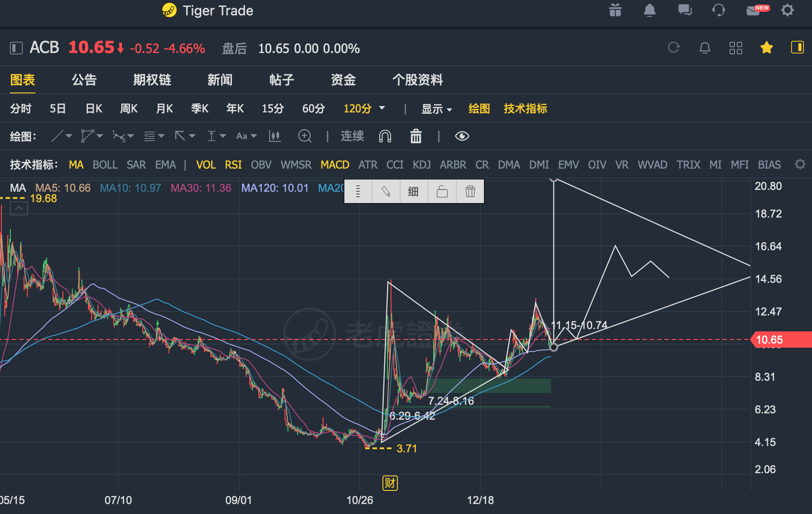Expand the line tool options arrow
This screenshot has height=514, width=812.
[x=69, y=136]
